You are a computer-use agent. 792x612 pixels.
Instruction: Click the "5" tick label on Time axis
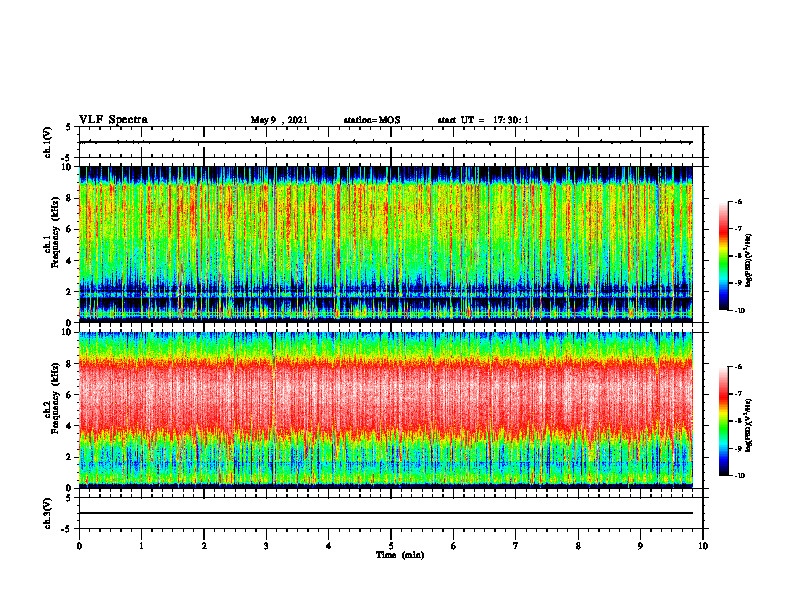(391, 546)
